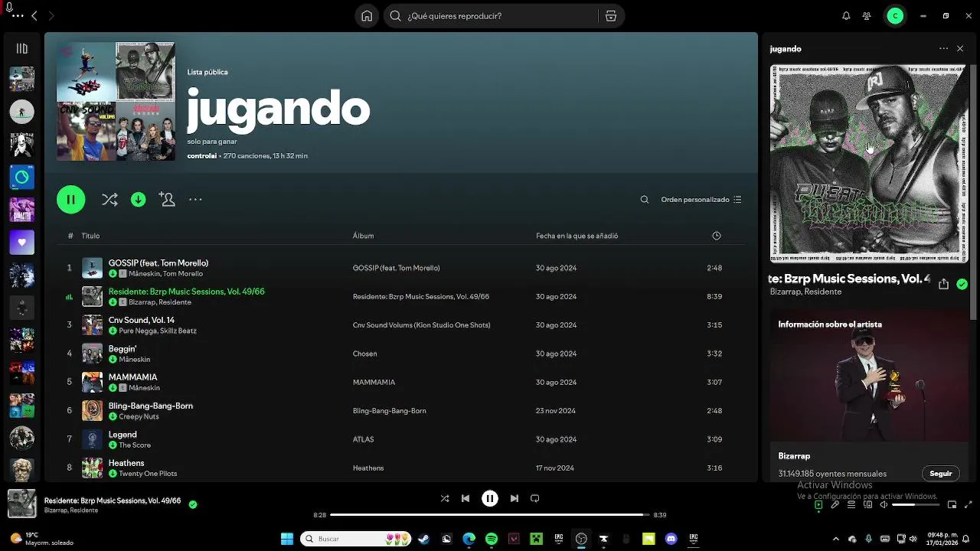Toggle shuffle in the bottom playback controls

pos(445,498)
